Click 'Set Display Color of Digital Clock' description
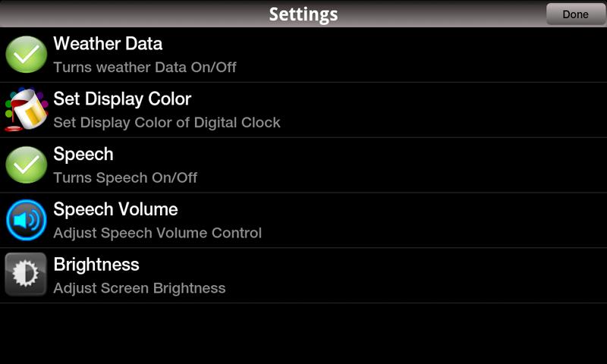The height and width of the screenshot is (364, 607). 167,122
